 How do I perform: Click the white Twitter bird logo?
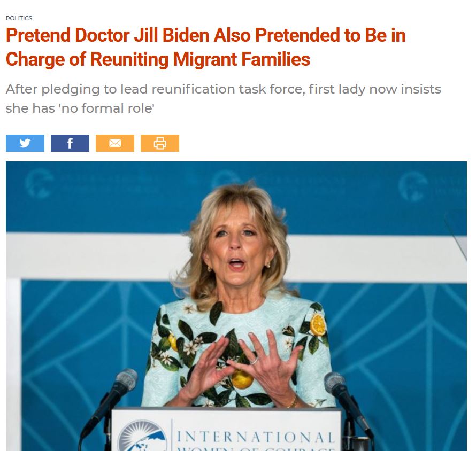click(x=25, y=143)
